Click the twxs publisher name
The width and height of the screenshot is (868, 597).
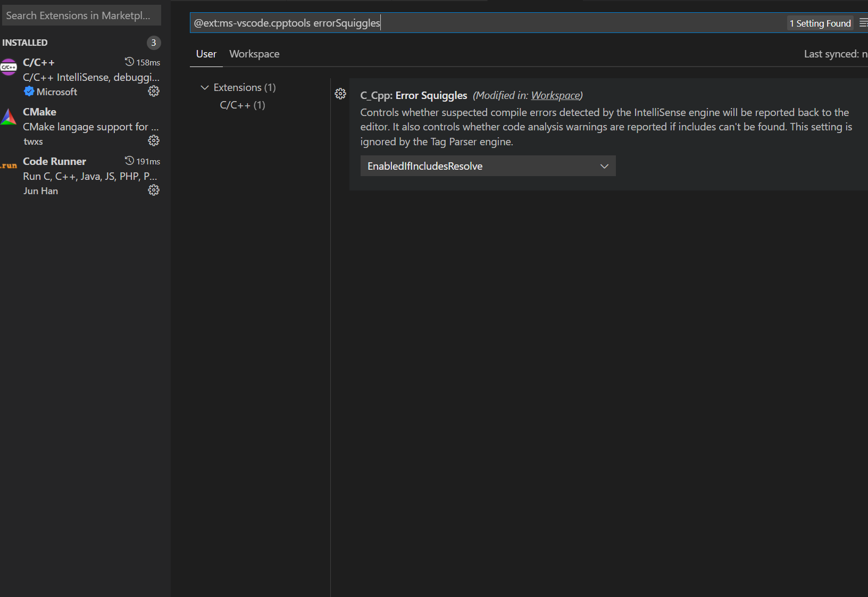click(33, 142)
